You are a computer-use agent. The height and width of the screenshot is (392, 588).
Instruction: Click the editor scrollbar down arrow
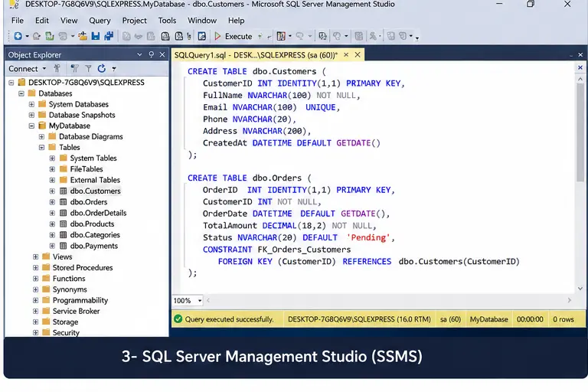point(580,289)
